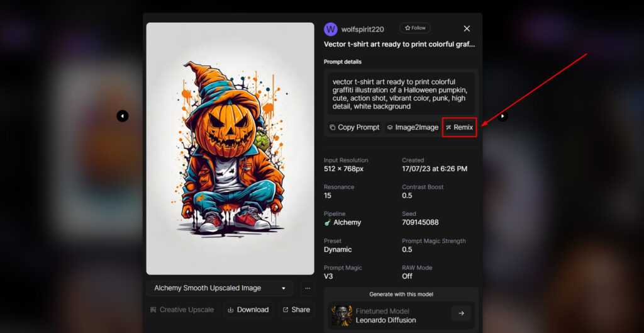The image size is (644, 333).
Task: Follow the creator with the Follow button
Action: tap(415, 28)
